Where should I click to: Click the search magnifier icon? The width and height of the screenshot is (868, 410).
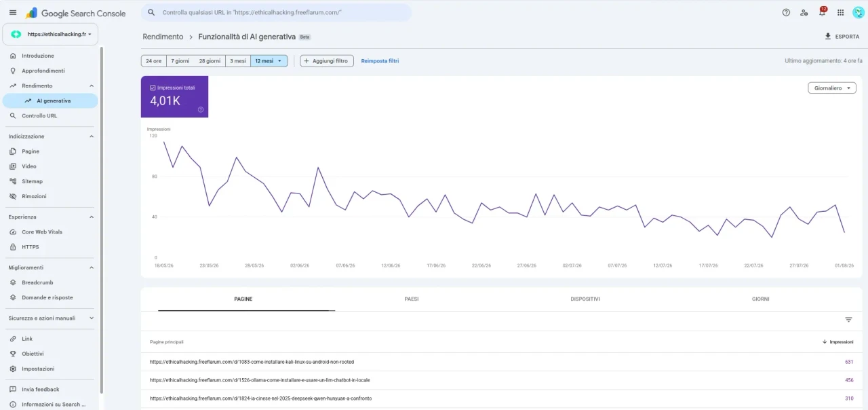[x=151, y=12]
